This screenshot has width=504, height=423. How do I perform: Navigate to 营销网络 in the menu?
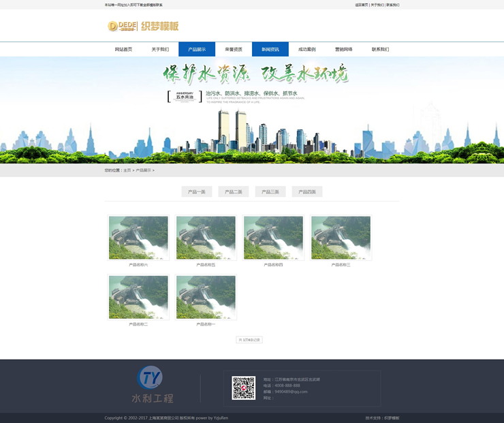344,50
